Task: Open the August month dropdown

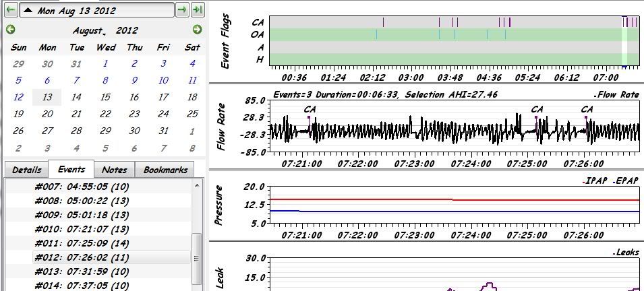Action: click(x=88, y=30)
